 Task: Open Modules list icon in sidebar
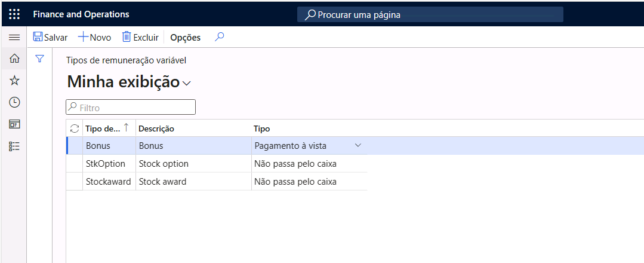pyautogui.click(x=14, y=146)
